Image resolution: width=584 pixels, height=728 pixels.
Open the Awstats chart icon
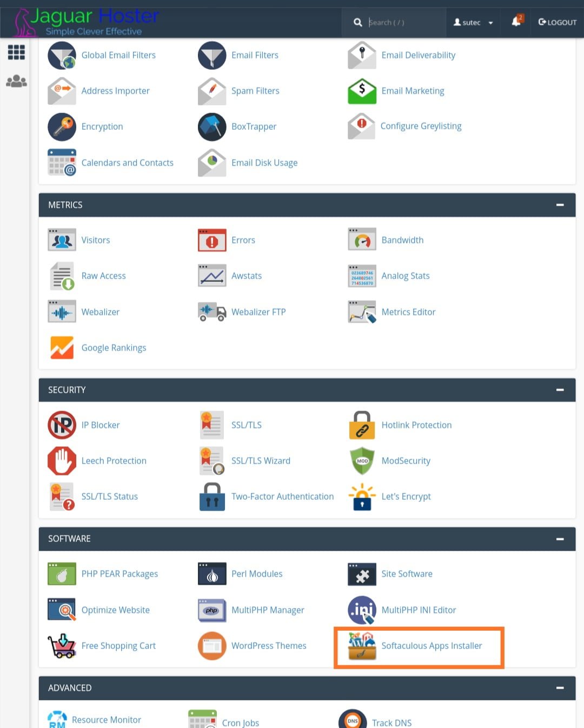click(x=212, y=276)
